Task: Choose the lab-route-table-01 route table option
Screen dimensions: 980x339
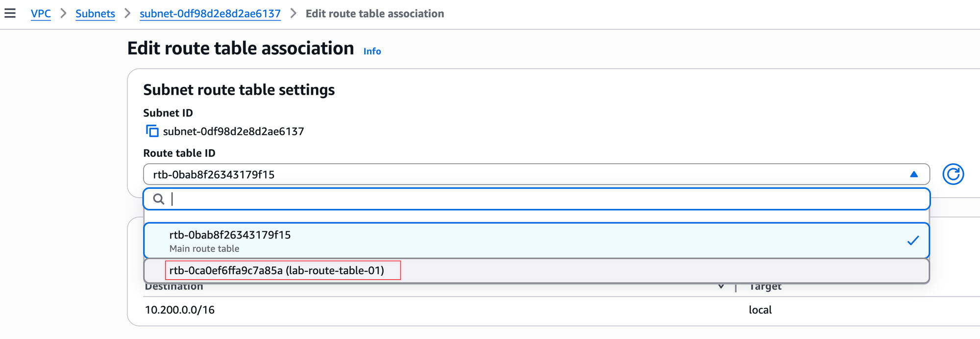Action: (x=277, y=270)
